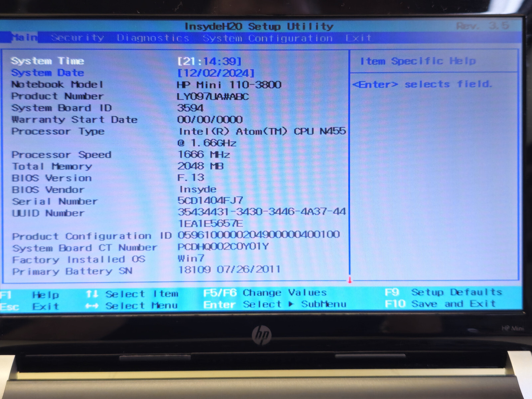The height and width of the screenshot is (399, 532).
Task: Click the Intel(R) Atom(TM) CPU N455 value
Action: tap(262, 131)
